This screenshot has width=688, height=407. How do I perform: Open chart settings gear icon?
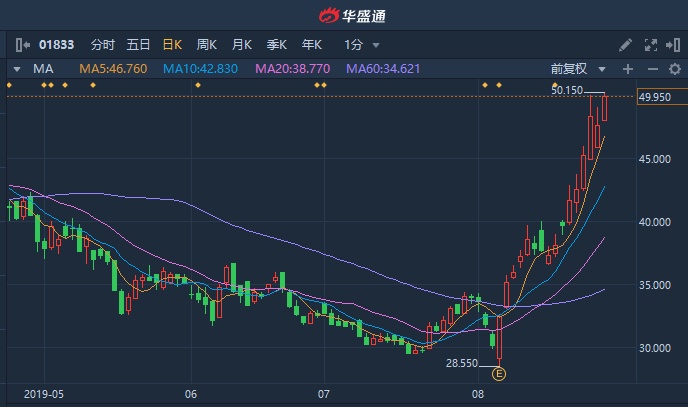coord(673,69)
